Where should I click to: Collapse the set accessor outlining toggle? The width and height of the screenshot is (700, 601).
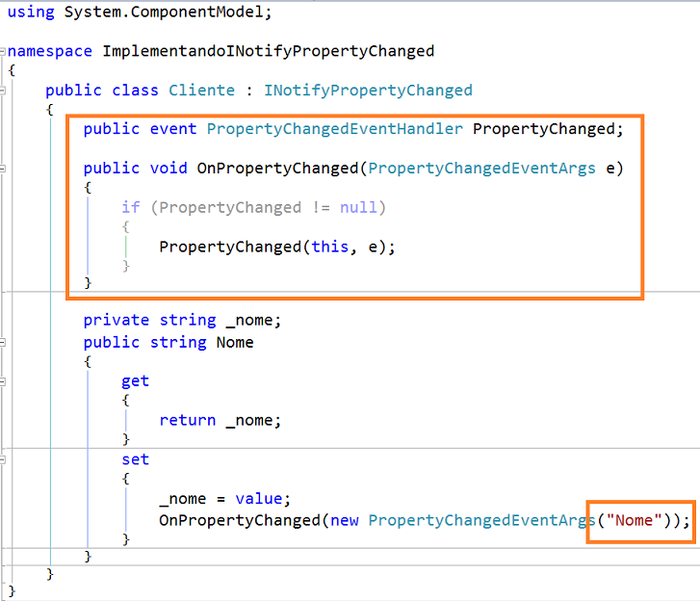[2, 460]
